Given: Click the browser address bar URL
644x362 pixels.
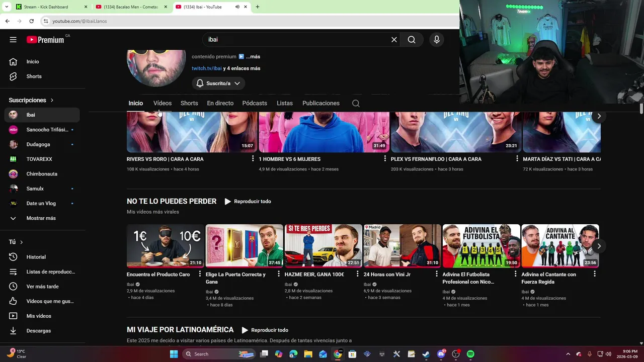Looking at the screenshot, I should (x=79, y=21).
